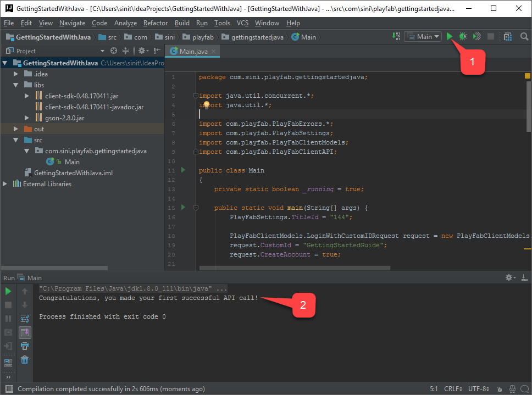Toggle the read-only lock in status bar

pyautogui.click(x=499, y=388)
